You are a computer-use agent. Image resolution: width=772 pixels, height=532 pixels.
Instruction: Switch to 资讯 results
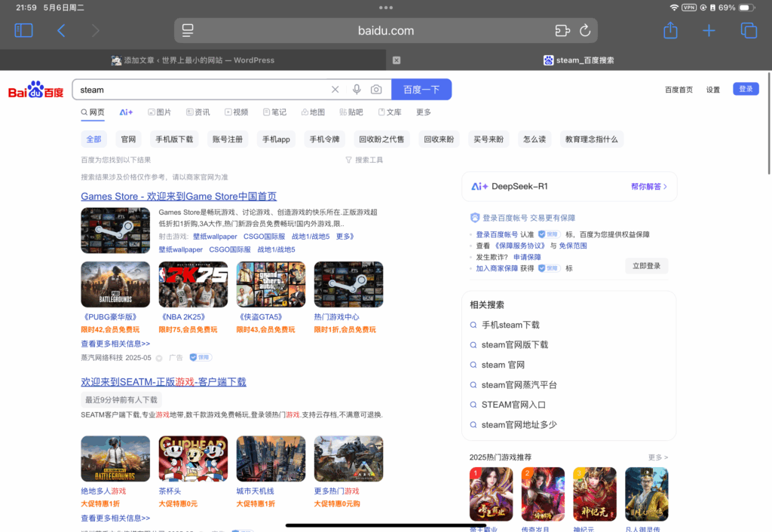pos(198,112)
